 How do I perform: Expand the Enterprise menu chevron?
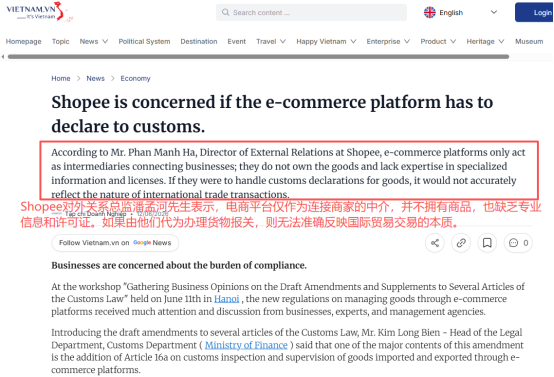point(407,41)
